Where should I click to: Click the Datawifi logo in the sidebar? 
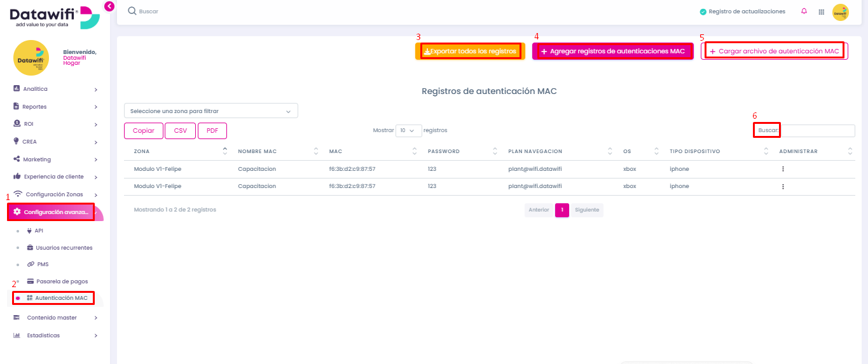[55, 17]
